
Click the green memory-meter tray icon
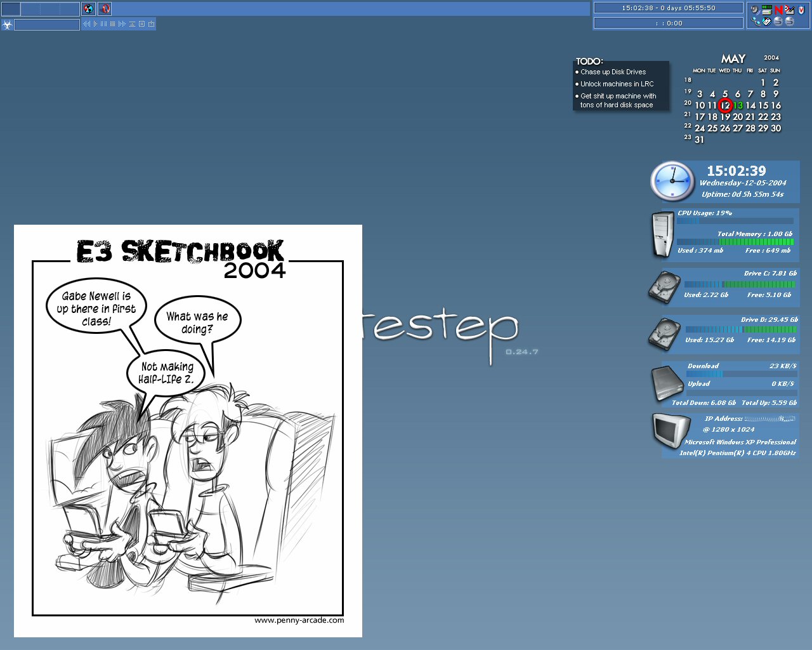767,10
